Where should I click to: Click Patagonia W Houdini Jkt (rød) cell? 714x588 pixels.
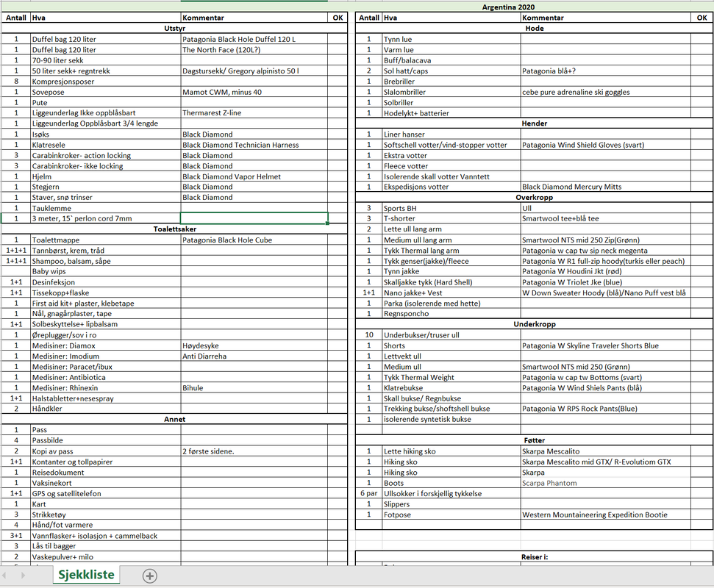(x=606, y=271)
